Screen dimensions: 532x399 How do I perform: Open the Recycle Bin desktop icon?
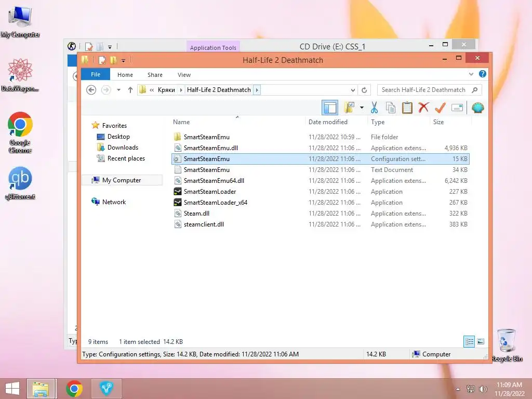(x=507, y=345)
